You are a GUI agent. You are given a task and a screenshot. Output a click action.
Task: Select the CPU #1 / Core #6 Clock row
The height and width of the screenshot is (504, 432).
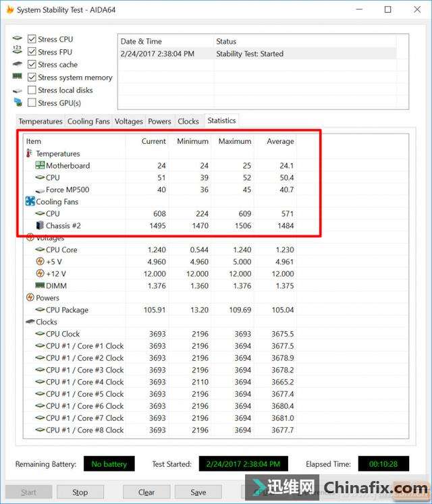(x=160, y=406)
